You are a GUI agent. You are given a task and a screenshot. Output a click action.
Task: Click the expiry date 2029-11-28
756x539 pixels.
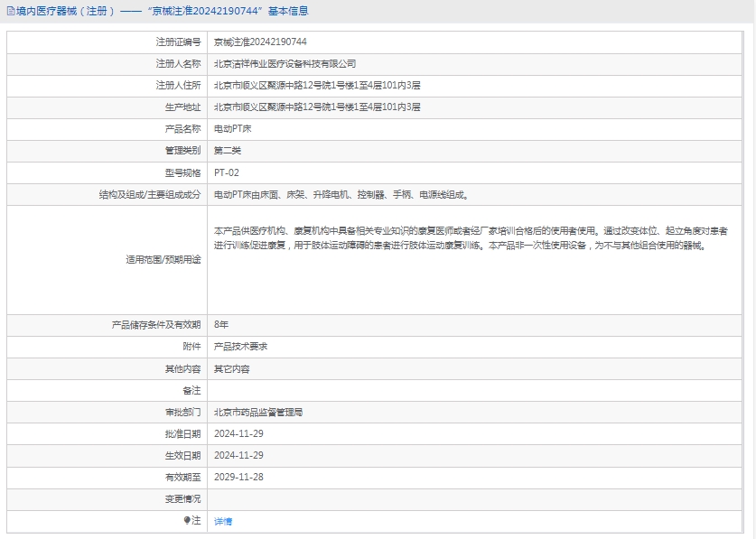pos(238,477)
